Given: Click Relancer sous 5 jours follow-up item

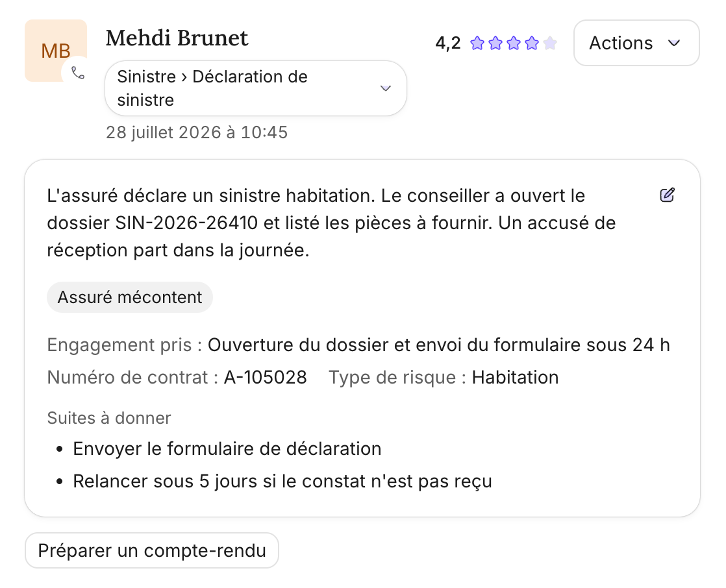Looking at the screenshot, I should [282, 481].
